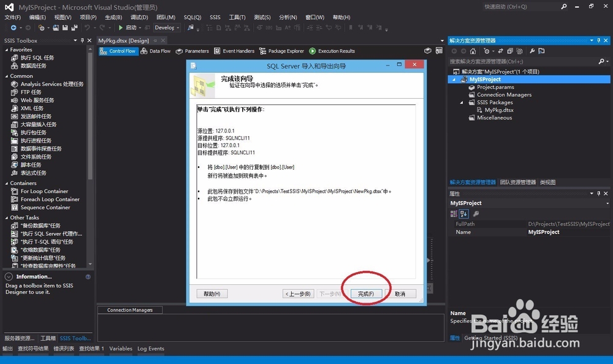This screenshot has width=613, height=364.
Task: Select the For Loop Container item
Action: (44, 191)
